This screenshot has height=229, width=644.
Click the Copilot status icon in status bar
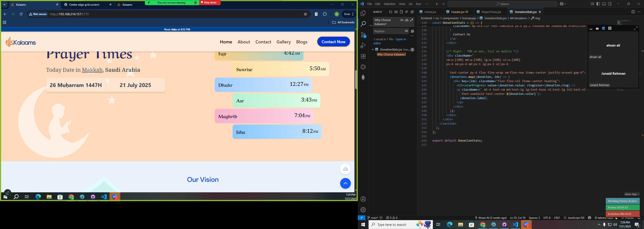point(589,218)
